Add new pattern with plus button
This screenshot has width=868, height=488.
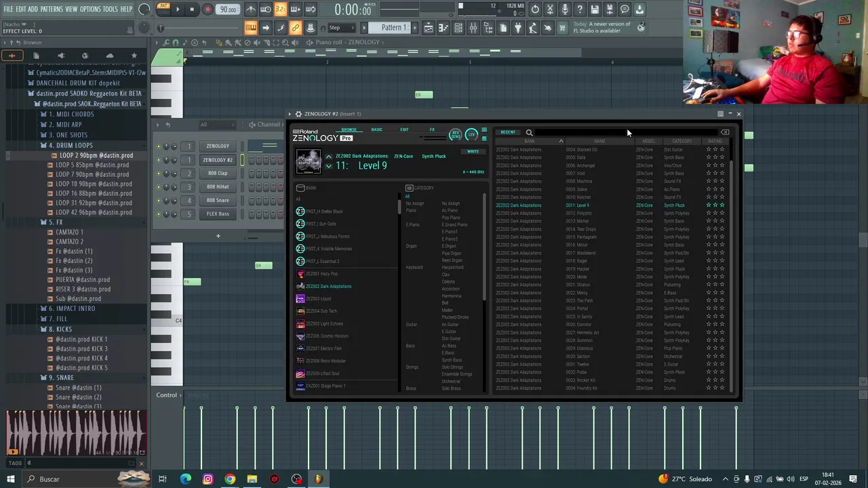click(414, 28)
